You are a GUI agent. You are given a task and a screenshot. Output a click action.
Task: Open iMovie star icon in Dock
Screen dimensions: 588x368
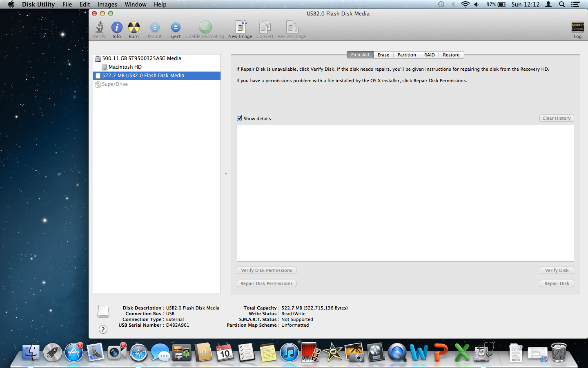pos(332,352)
